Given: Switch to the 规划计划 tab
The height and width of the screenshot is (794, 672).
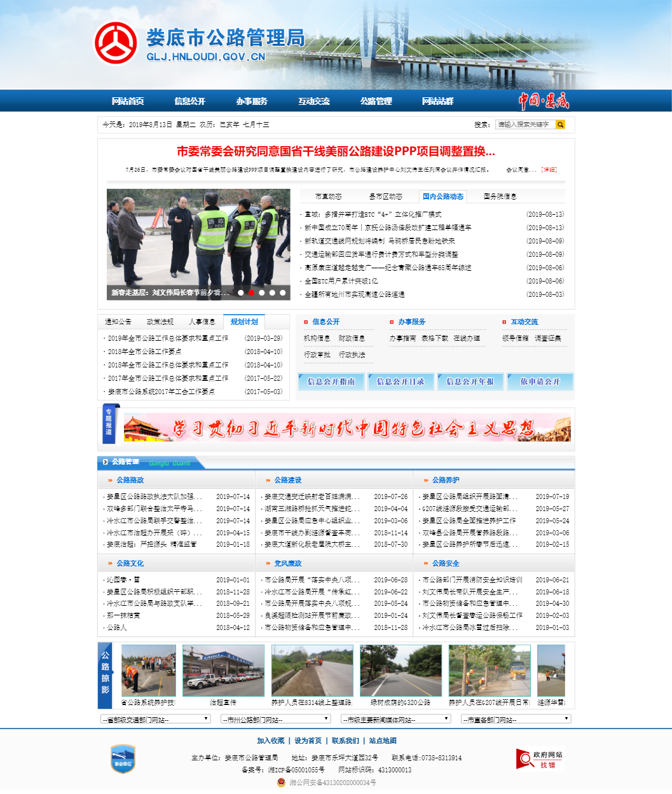Looking at the screenshot, I should pos(245,322).
